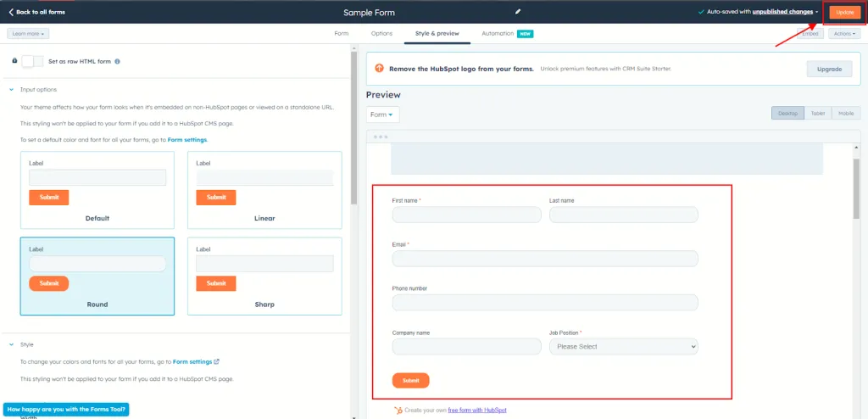
Task: Click the Company name input field
Action: point(467,346)
